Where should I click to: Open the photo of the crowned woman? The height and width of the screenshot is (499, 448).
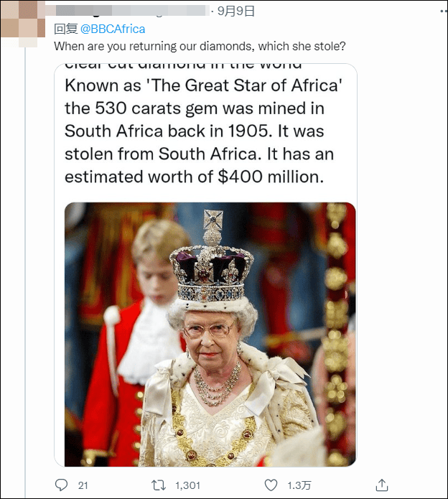[x=210, y=334]
